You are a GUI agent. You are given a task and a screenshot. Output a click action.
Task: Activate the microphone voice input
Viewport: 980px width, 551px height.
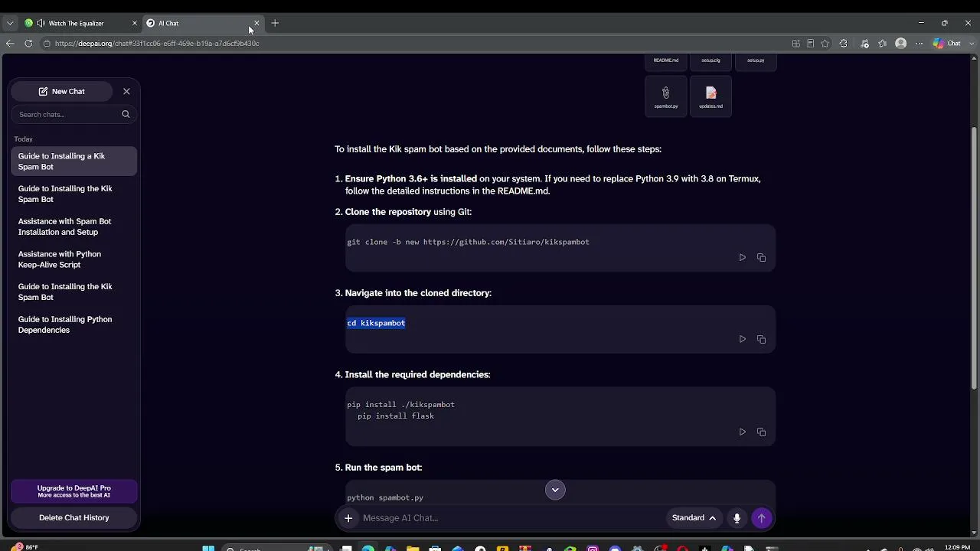pos(737,518)
